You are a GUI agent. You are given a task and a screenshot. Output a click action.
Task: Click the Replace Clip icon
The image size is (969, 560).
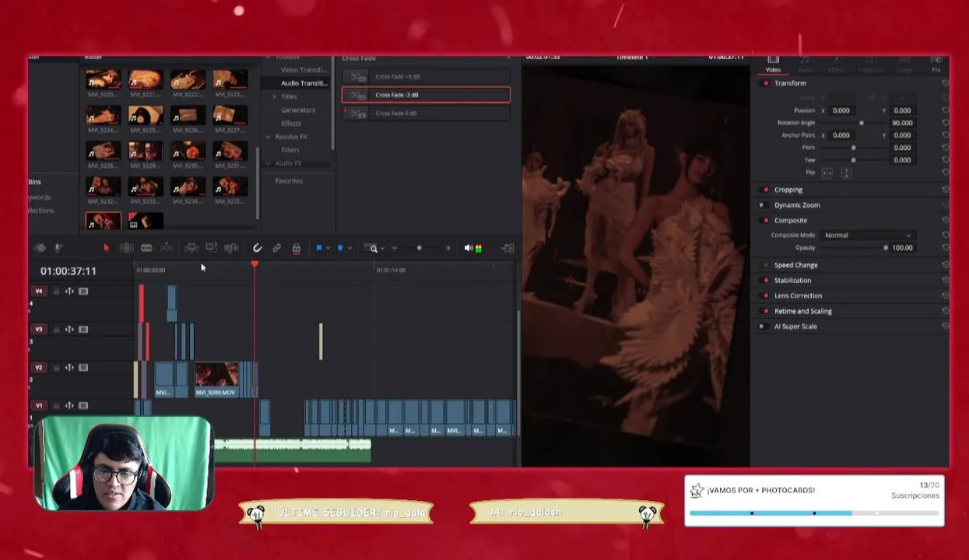(230, 248)
